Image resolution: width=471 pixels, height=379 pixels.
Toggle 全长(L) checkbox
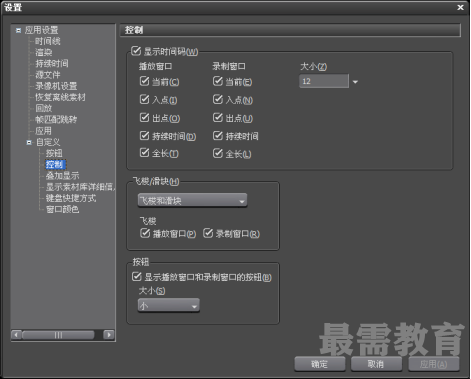pyautogui.click(x=218, y=153)
